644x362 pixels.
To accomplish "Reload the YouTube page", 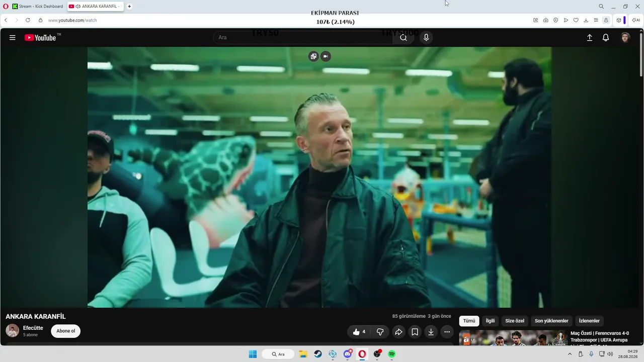I will 28,20.
